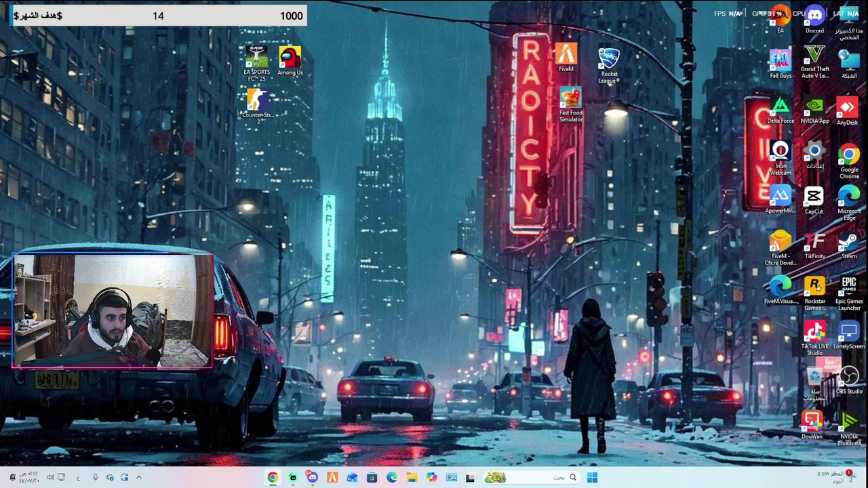Open the DouWan desktop shortcut
The width and height of the screenshot is (868, 488).
tap(812, 425)
